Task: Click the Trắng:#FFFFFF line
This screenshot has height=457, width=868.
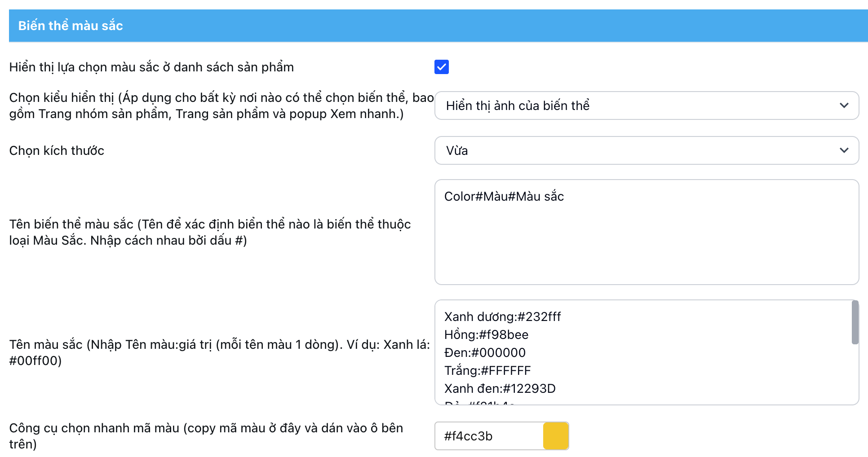Action: point(487,371)
